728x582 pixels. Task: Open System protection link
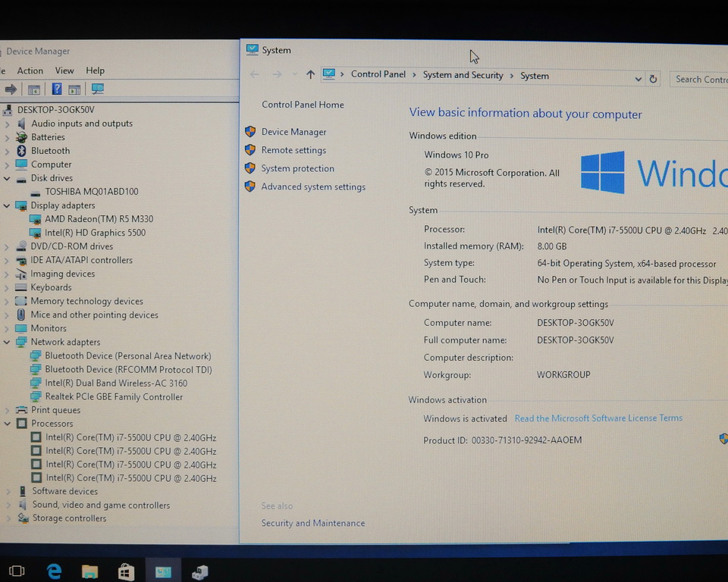pyautogui.click(x=297, y=168)
